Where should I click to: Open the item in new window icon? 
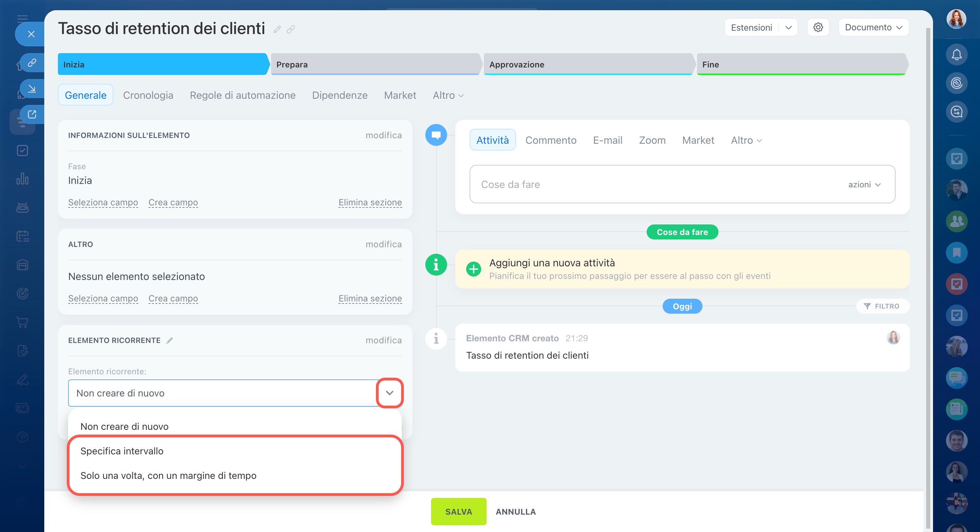coord(32,114)
